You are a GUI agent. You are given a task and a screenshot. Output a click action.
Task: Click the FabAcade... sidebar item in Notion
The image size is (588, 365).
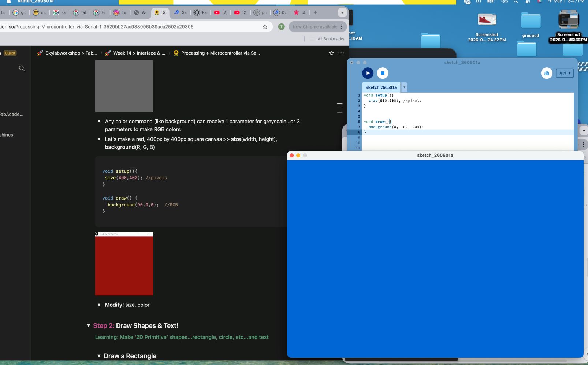[12, 114]
